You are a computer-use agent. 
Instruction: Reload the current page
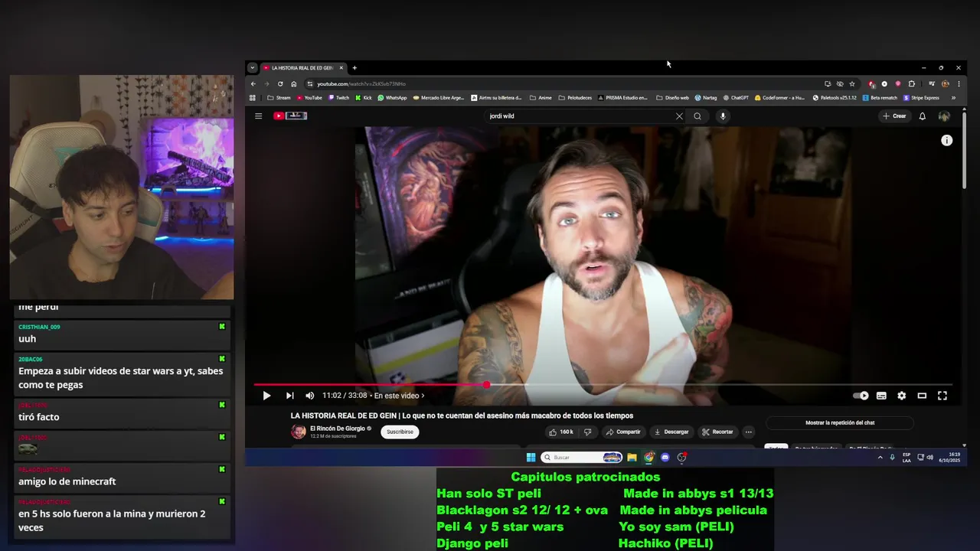click(x=280, y=84)
